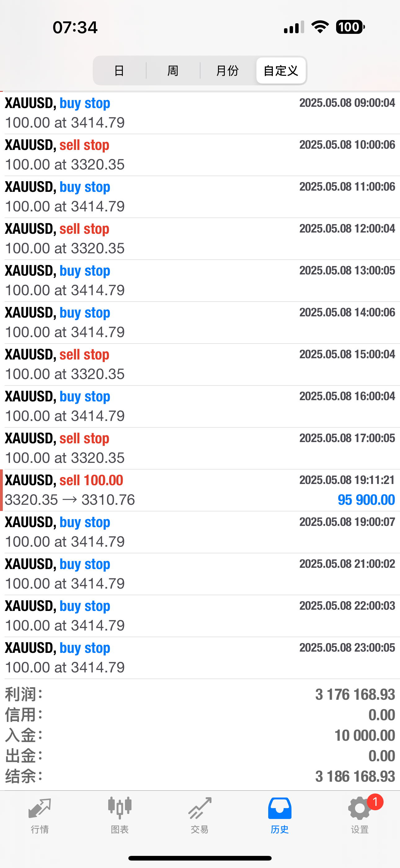The width and height of the screenshot is (400, 868).
Task: Tap the Wi-Fi status icon
Action: pyautogui.click(x=320, y=27)
